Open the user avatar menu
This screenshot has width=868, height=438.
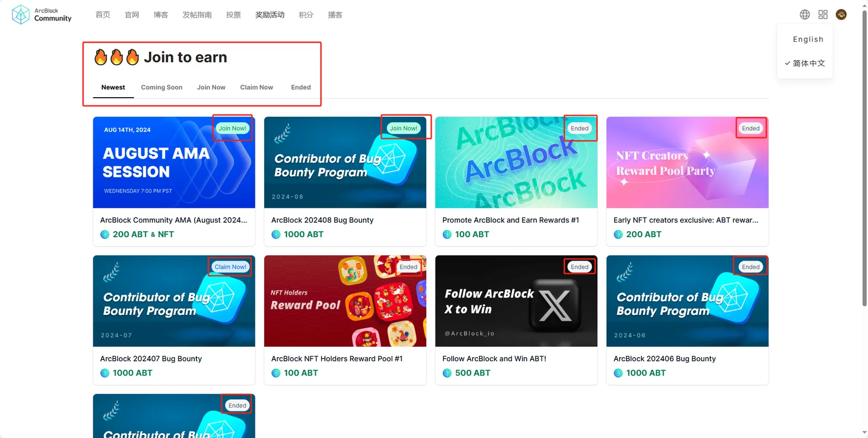click(x=841, y=15)
